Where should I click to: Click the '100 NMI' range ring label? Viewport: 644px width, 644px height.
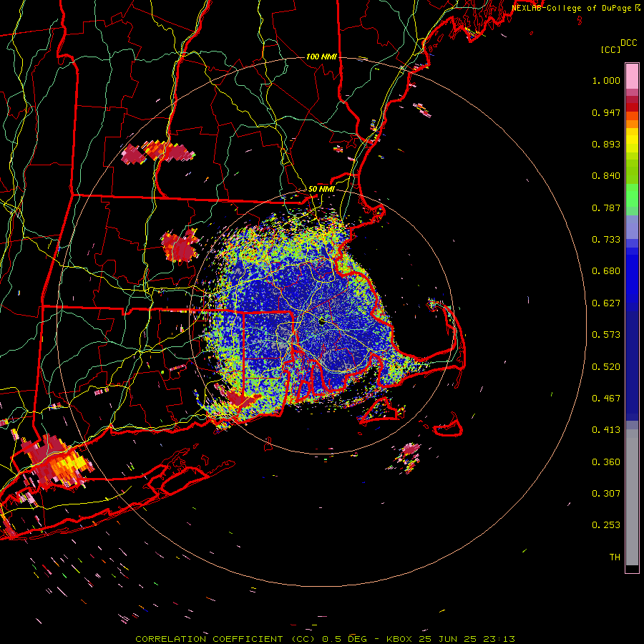pos(321,57)
